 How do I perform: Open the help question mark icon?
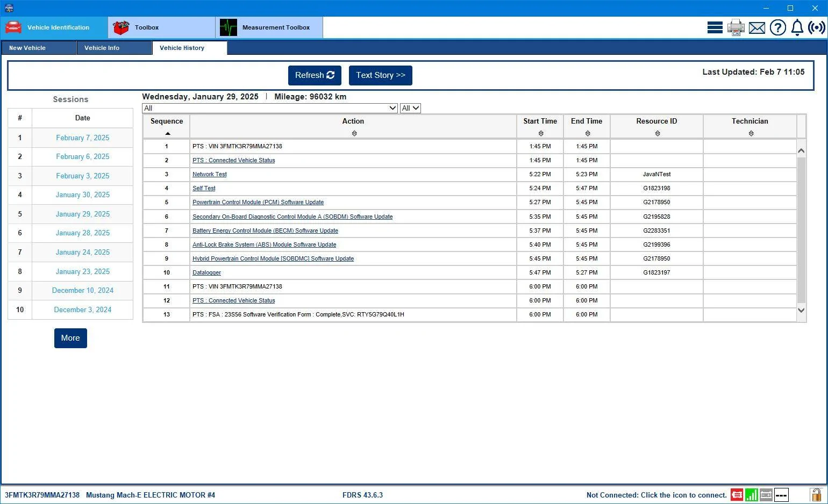point(777,27)
